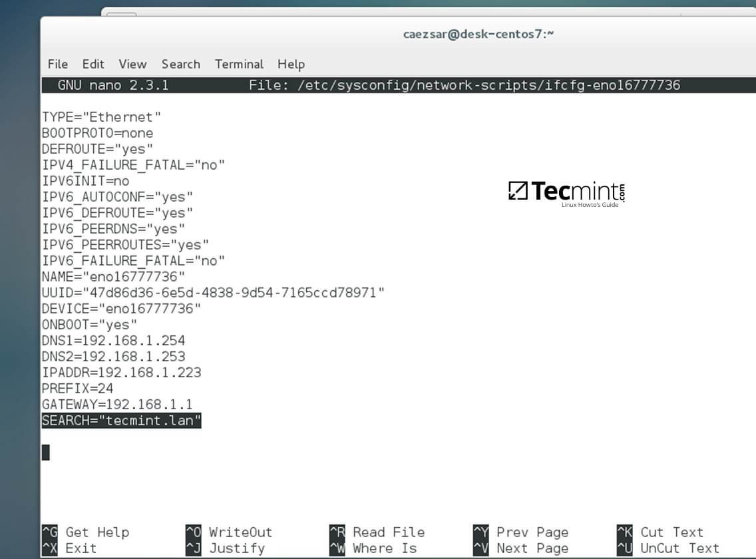Click the terminal window title bar
The height and width of the screenshot is (559, 756).
click(478, 33)
